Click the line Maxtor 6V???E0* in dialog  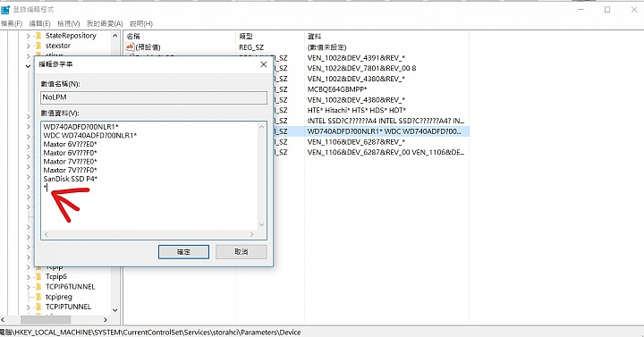[x=71, y=144]
